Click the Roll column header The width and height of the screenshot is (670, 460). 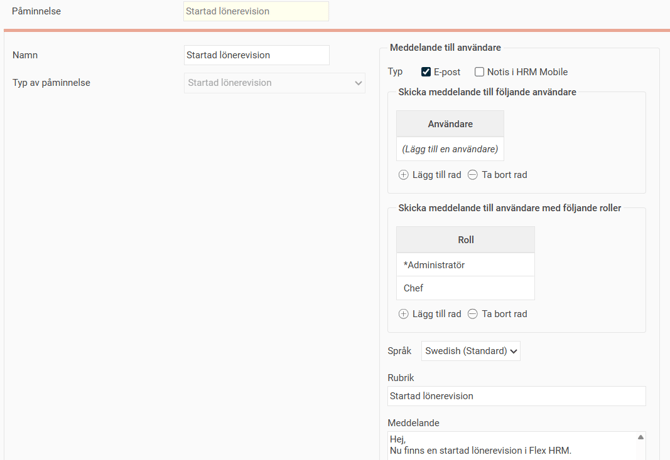click(465, 240)
